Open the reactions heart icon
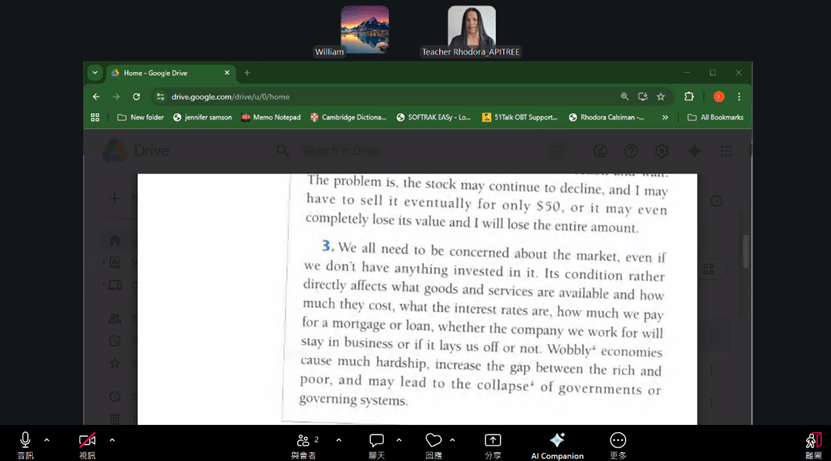This screenshot has height=461, width=831. point(433,444)
